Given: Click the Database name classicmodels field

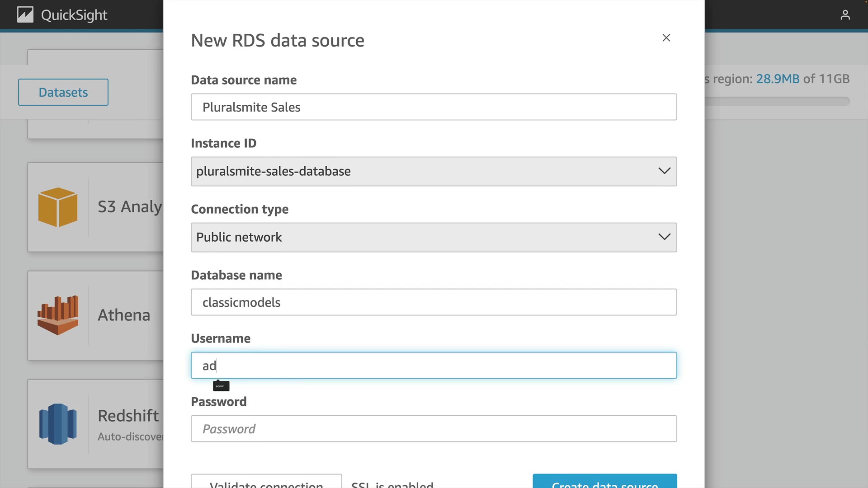Looking at the screenshot, I should click(434, 302).
